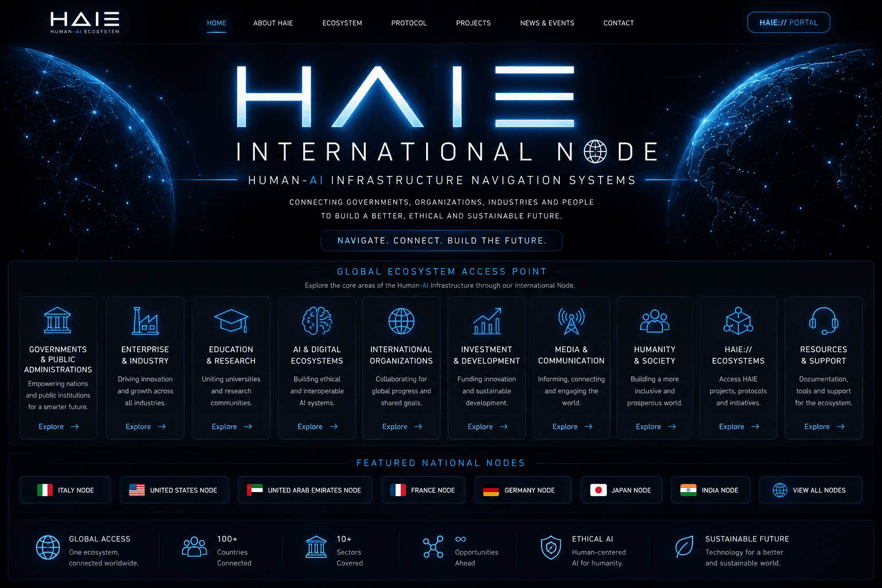Click the View All Nodes globe icon
Image resolution: width=882 pixels, height=588 pixels.
click(780, 490)
